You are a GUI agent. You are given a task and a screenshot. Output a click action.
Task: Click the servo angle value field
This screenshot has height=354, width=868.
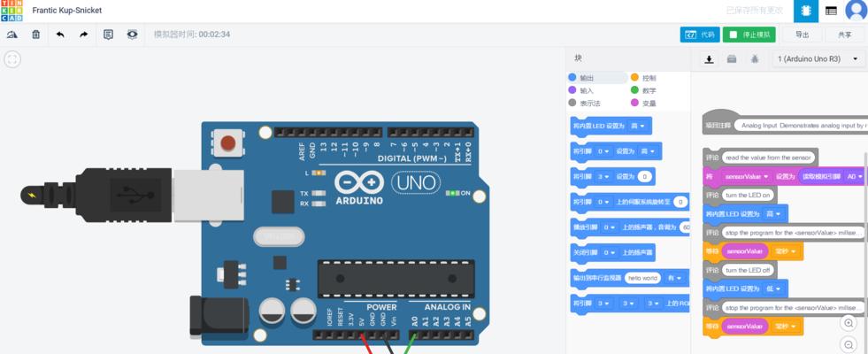[680, 202]
